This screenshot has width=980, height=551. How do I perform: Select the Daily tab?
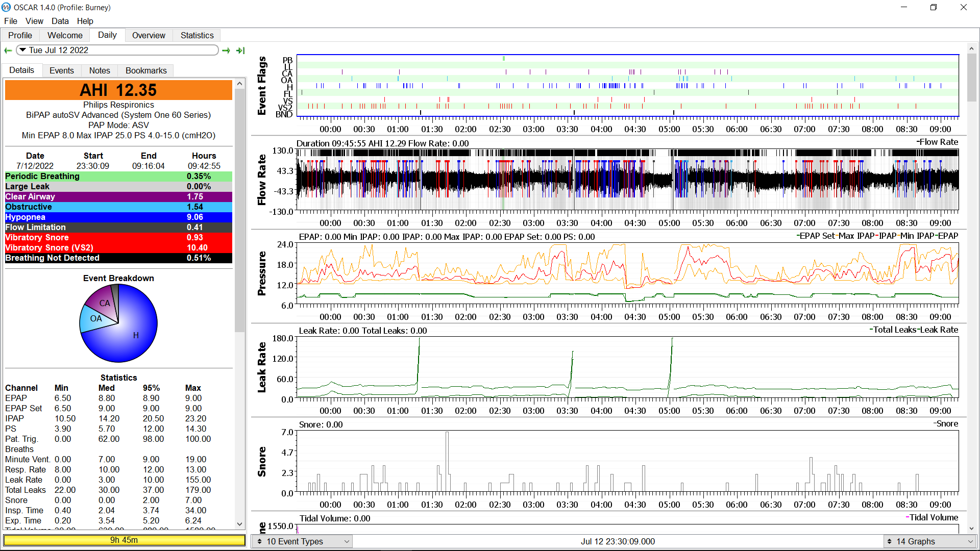tap(107, 35)
